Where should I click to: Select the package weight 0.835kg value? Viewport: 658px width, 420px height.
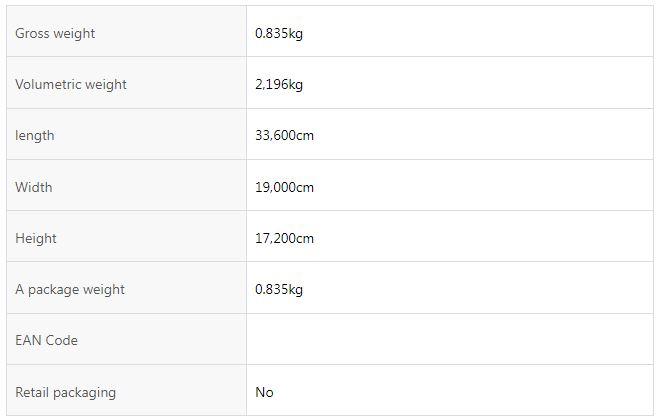pyautogui.click(x=279, y=290)
